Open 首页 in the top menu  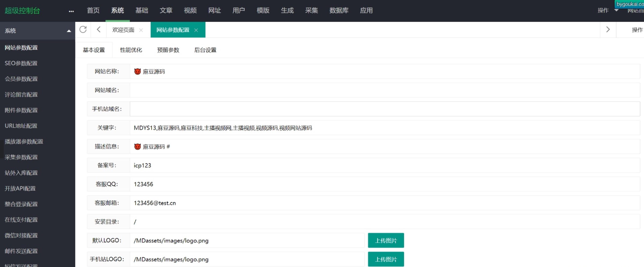click(x=93, y=10)
